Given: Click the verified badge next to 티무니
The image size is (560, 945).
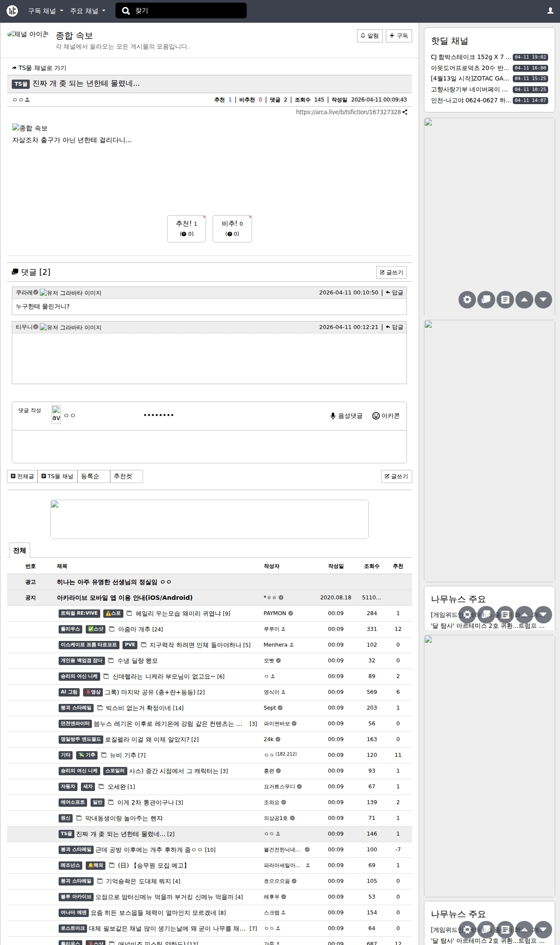Looking at the screenshot, I should click(x=36, y=327).
